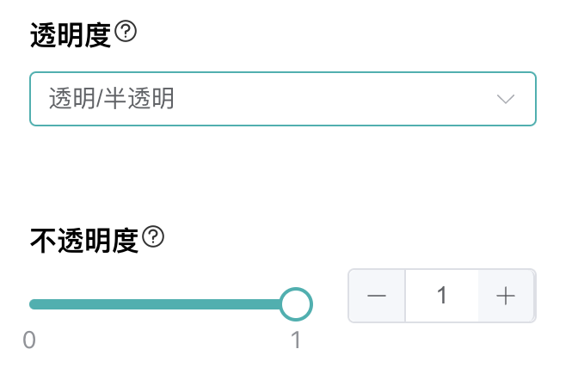Click the slider minimum label 0
This screenshot has height=392, width=578.
click(29, 340)
